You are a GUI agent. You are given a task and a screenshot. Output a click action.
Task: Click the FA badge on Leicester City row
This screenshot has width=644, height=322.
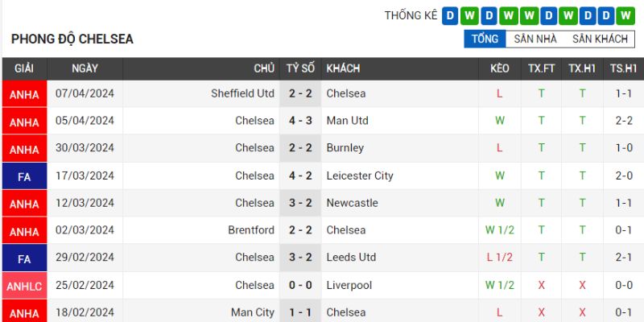coord(24,177)
